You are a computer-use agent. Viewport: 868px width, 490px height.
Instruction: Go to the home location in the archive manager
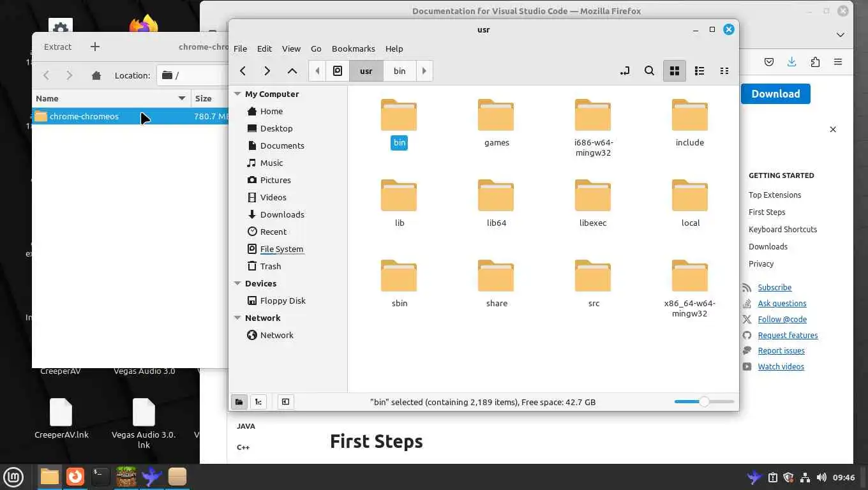[x=96, y=75]
